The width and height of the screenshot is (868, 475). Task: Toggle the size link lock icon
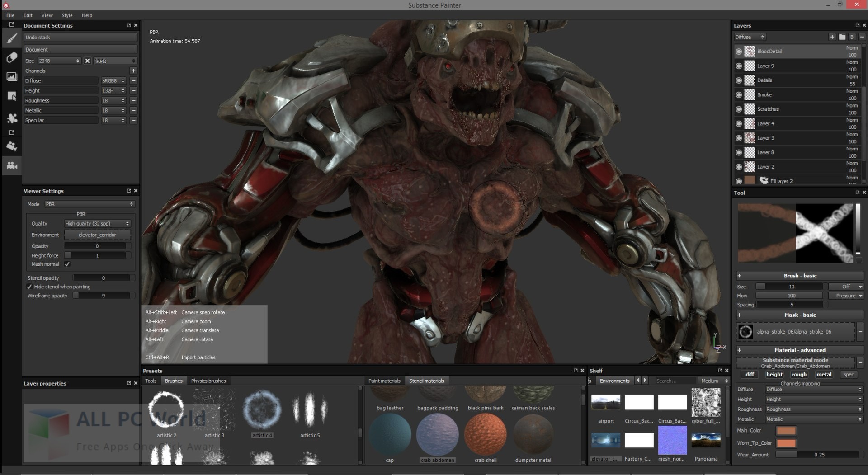[88, 61]
